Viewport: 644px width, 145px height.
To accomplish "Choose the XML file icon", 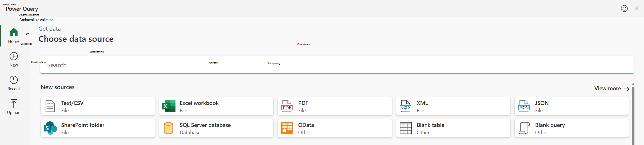I will click(x=406, y=106).
